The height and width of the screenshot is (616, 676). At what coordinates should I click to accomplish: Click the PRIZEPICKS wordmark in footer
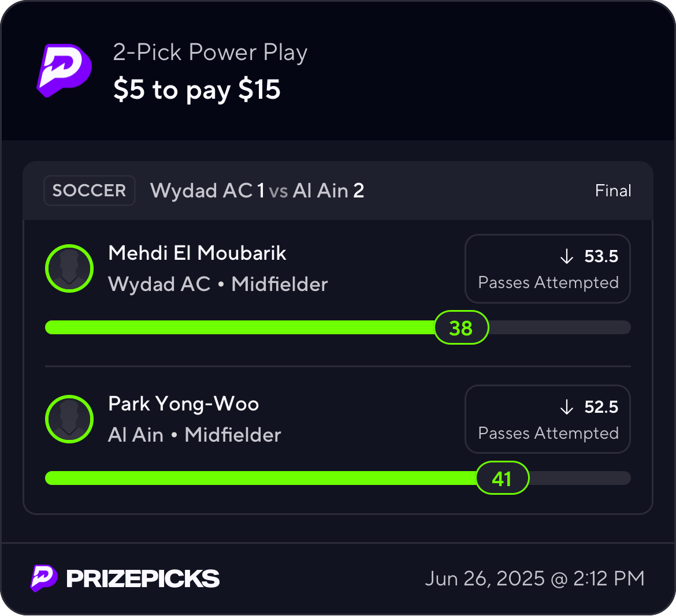(x=143, y=578)
